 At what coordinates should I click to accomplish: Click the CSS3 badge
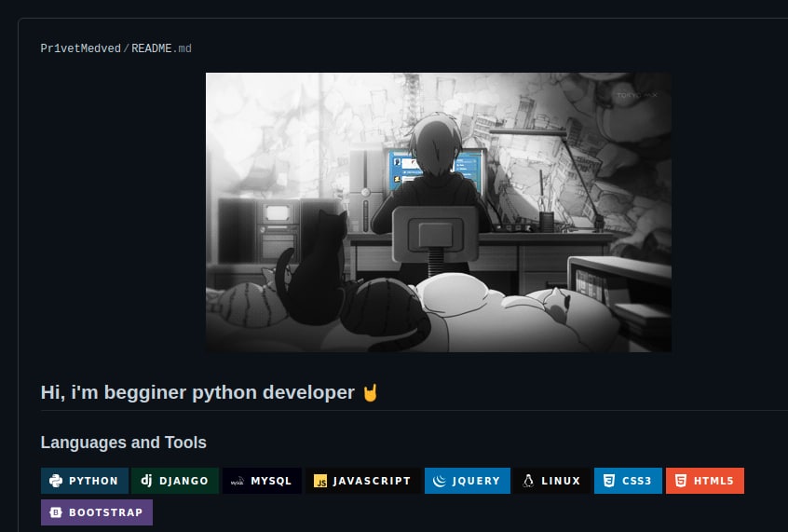tap(628, 481)
